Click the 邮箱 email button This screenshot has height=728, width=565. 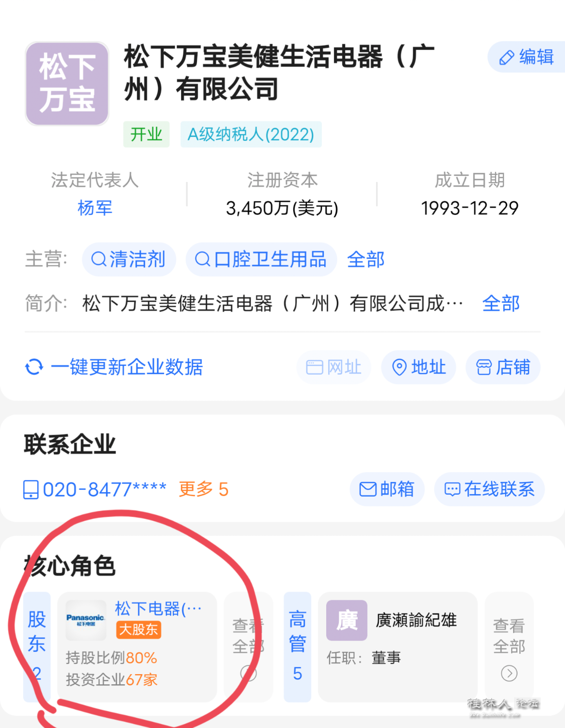(x=387, y=489)
